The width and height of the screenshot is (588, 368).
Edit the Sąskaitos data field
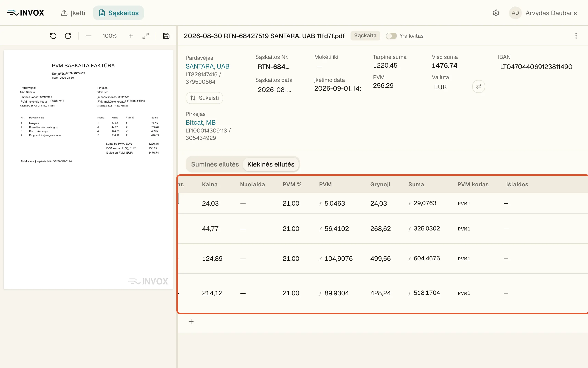[x=274, y=90]
